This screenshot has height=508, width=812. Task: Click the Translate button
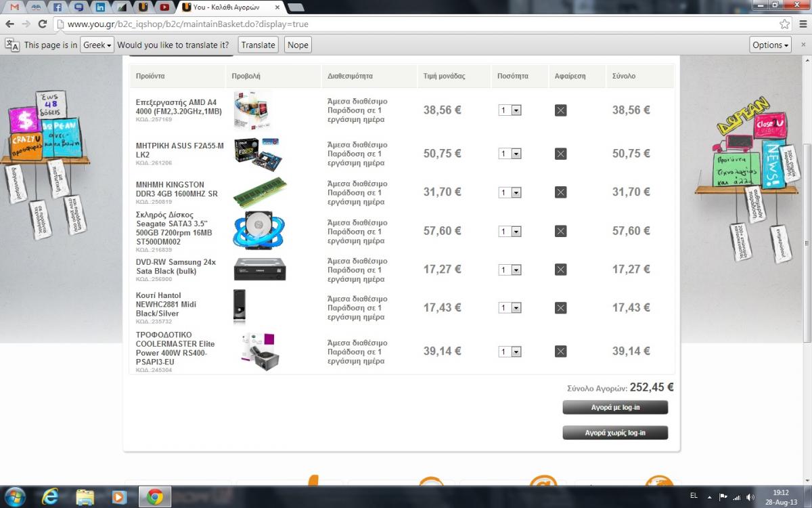tap(258, 45)
